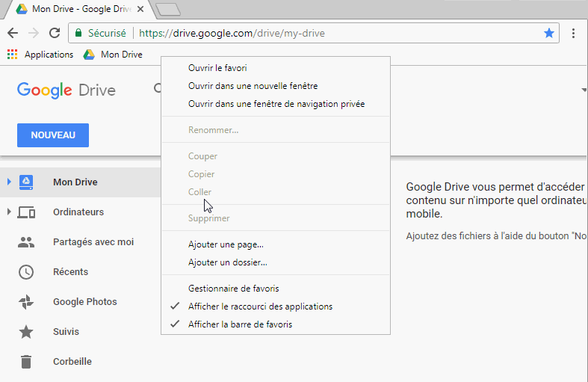588x382 pixels.
Task: Click the browser forward arrow
Action: tap(34, 33)
